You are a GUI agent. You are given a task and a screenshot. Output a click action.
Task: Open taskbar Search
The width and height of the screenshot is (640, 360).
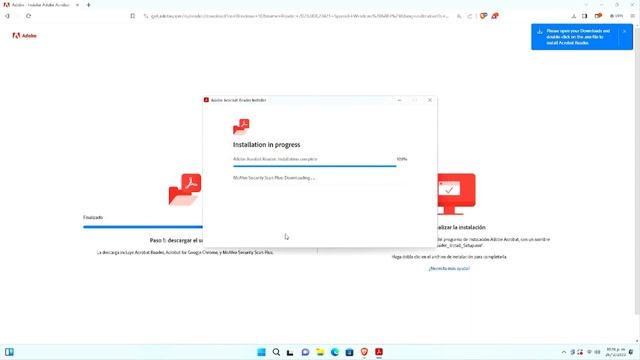276,352
